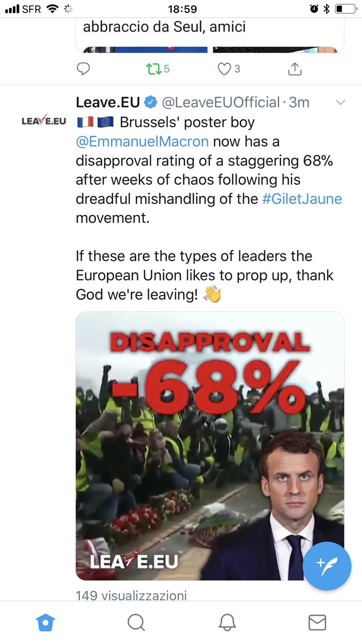The height and width of the screenshot is (644, 362).
Task: Share the tweet via share icon
Action: point(294,69)
